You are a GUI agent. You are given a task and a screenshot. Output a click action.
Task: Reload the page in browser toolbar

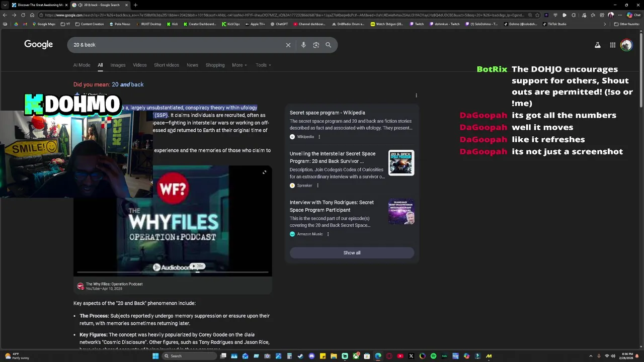(x=23, y=15)
